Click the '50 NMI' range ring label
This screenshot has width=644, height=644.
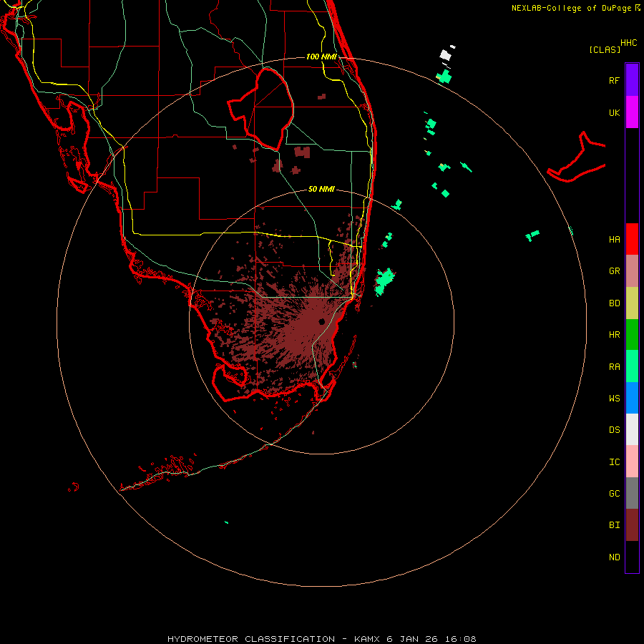point(321,189)
